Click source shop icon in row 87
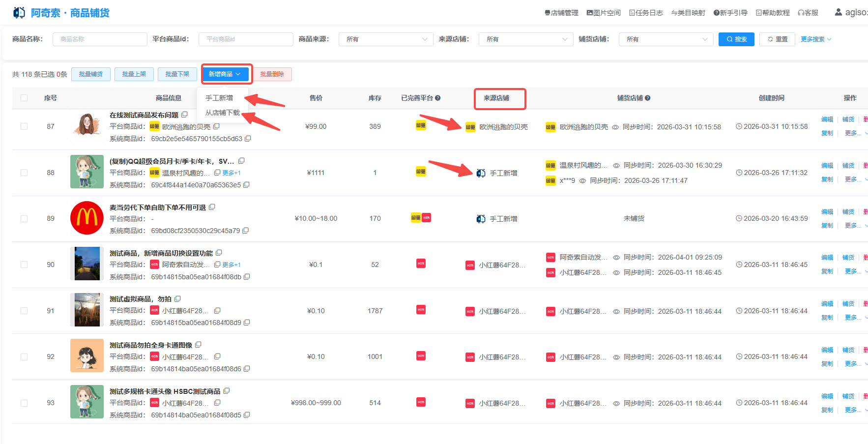The height and width of the screenshot is (444, 868). tap(470, 127)
